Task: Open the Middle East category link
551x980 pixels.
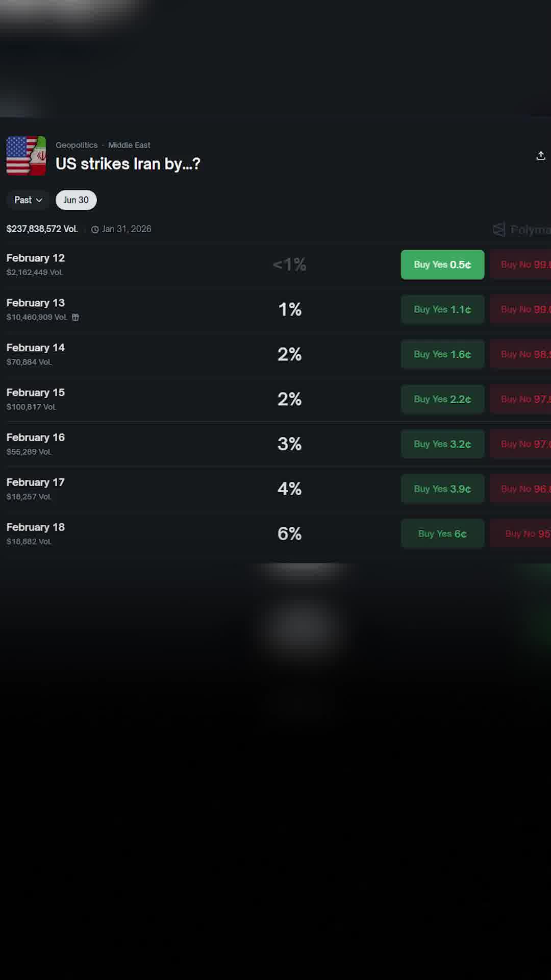Action: click(129, 145)
